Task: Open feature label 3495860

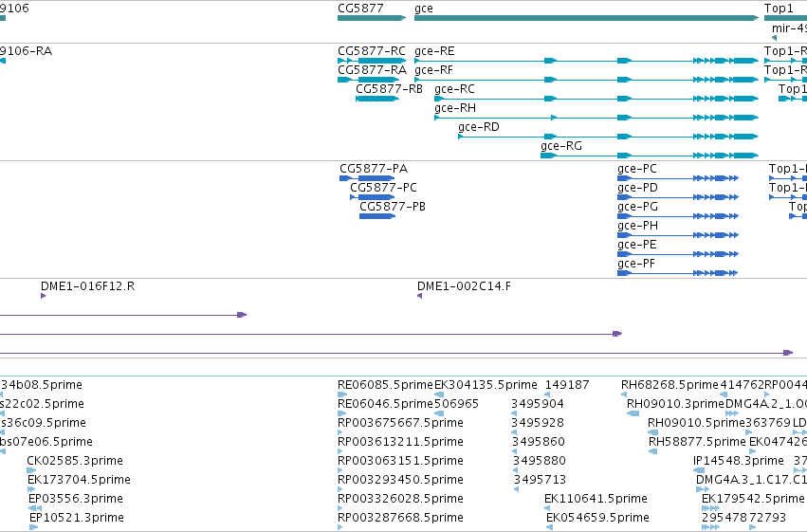Action: [x=539, y=442]
